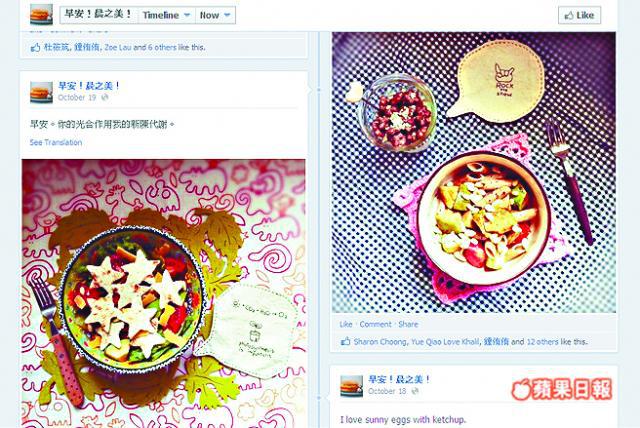640x428 pixels.
Task: Click the avatar on the October 18 post
Action: coord(351,386)
